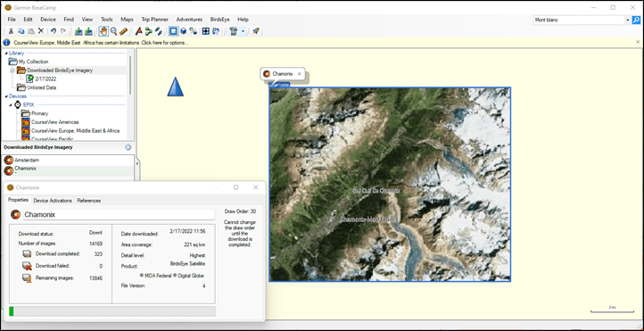Screen dimensions: 644x331
Task: Select the 2/17/2022 list item
Action: tap(42, 79)
